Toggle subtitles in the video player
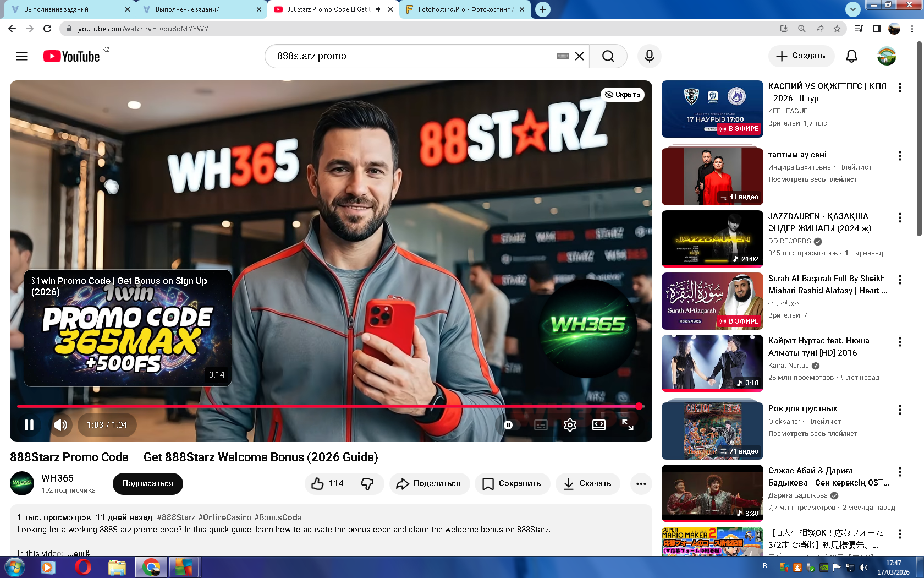The height and width of the screenshot is (578, 924). coord(541,425)
